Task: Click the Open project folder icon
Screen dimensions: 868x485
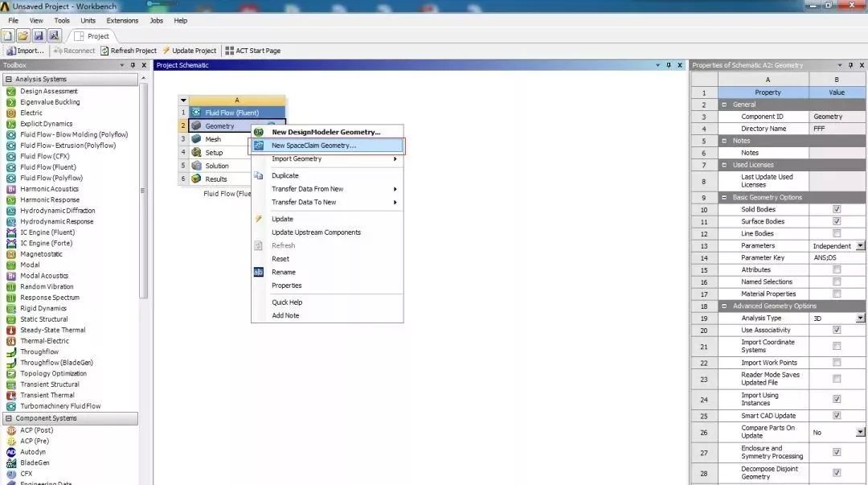Action: 23,36
